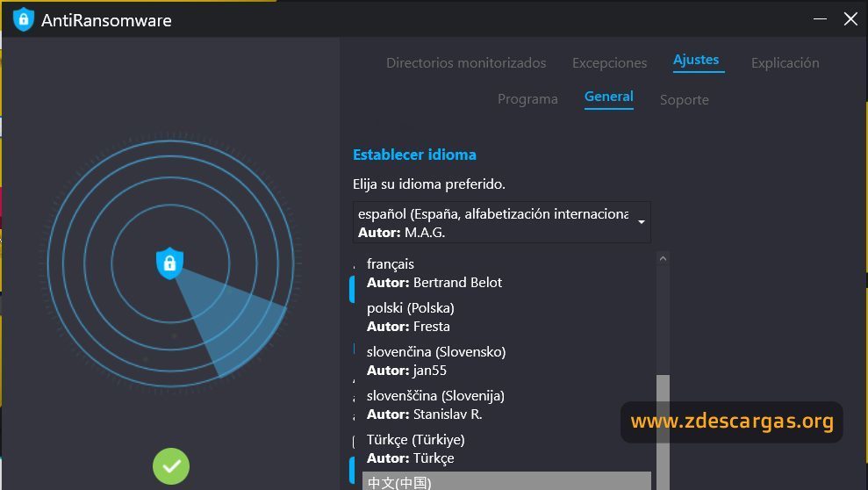The height and width of the screenshot is (490, 868).
Task: Select the General sub-tab
Action: coord(609,97)
